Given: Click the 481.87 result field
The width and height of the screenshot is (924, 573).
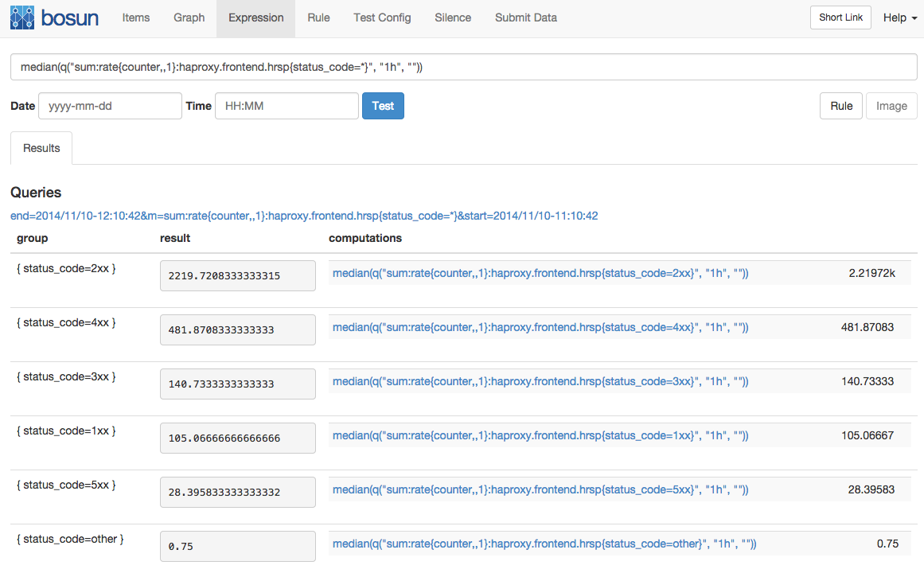Looking at the screenshot, I should coord(237,329).
